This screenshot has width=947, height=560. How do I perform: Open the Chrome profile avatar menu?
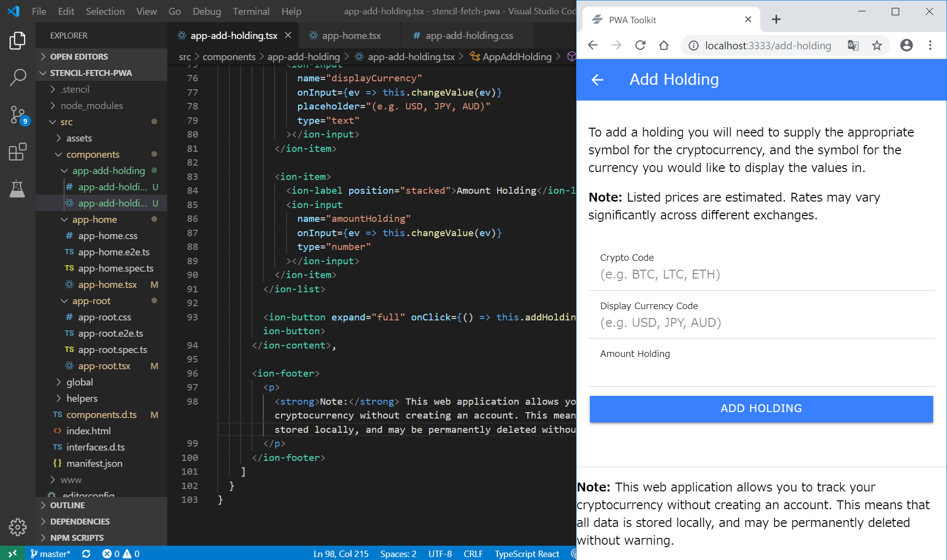click(x=907, y=45)
